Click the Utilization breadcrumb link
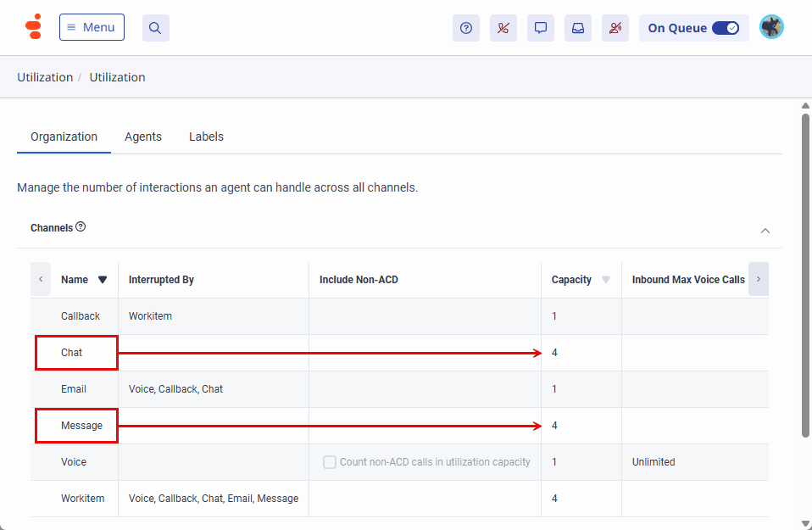The image size is (812, 530). tap(45, 76)
